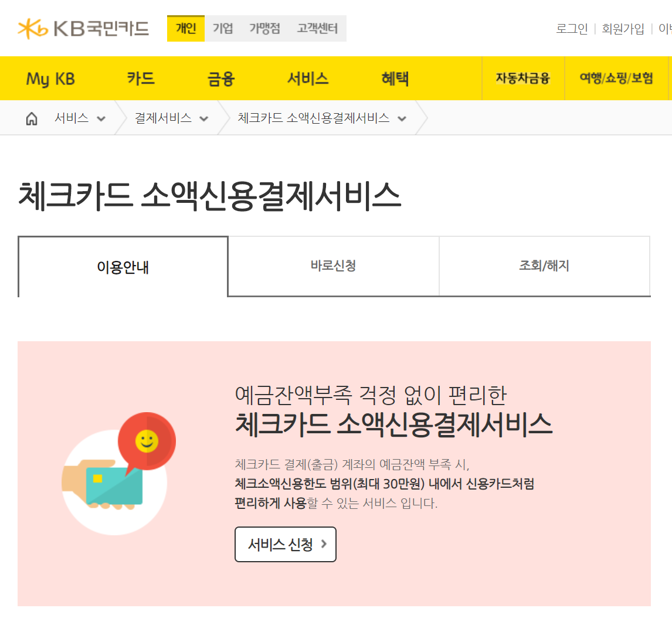Click text '체크소액신용한도 범위(최대 30만원)'

click(x=330, y=484)
